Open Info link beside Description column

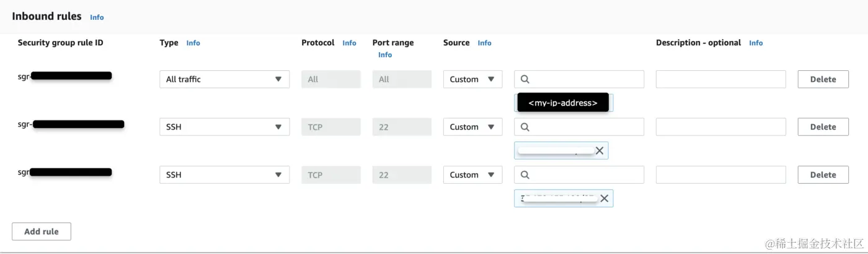pos(756,43)
